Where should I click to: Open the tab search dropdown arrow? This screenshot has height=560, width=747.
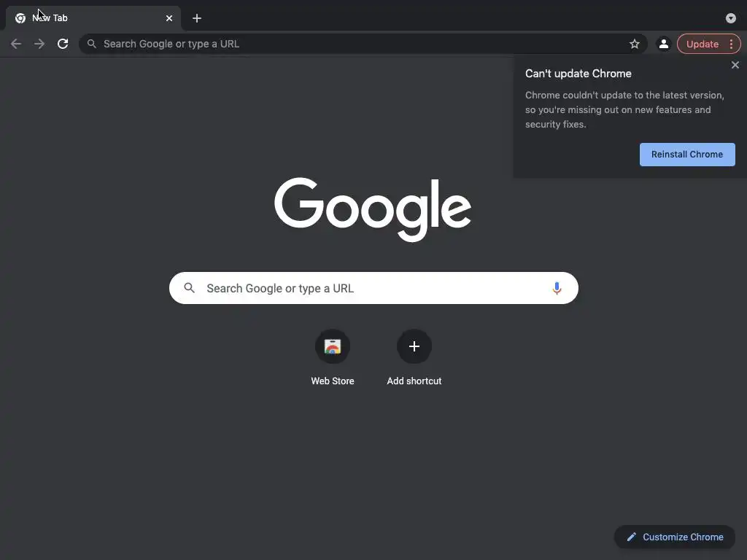(x=731, y=18)
